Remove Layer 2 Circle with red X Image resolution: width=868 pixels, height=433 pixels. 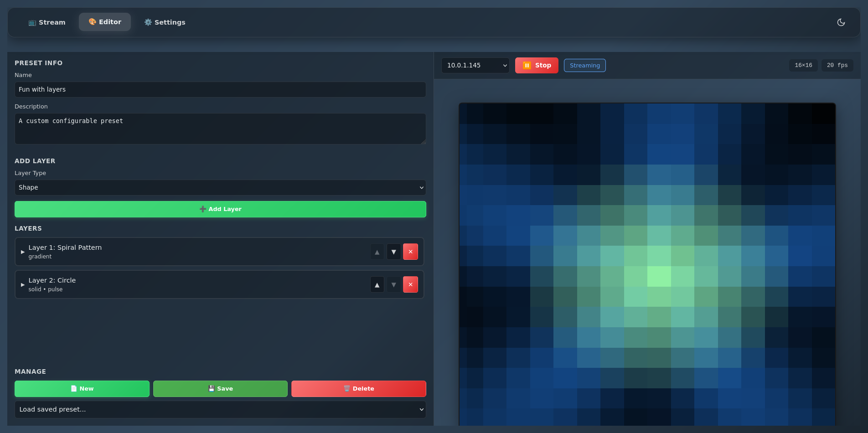point(410,285)
